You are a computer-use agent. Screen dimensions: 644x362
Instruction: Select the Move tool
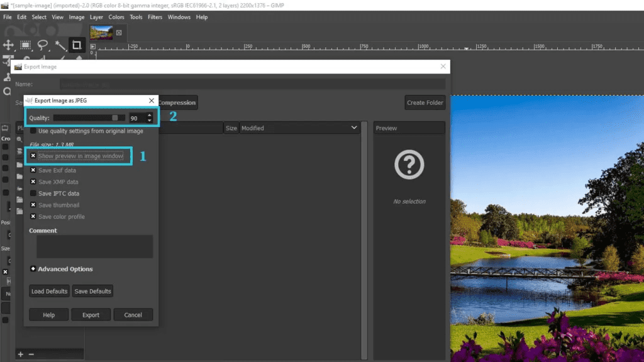coord(8,45)
